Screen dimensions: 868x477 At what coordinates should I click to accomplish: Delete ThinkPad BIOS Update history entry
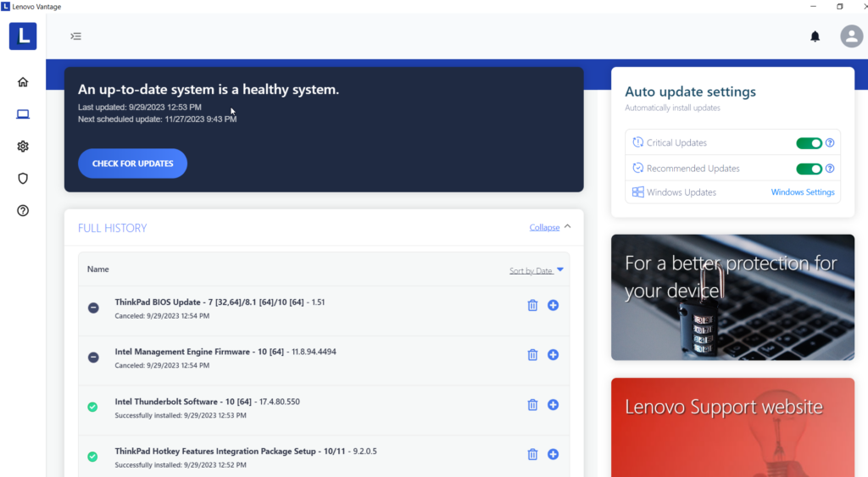coord(532,305)
